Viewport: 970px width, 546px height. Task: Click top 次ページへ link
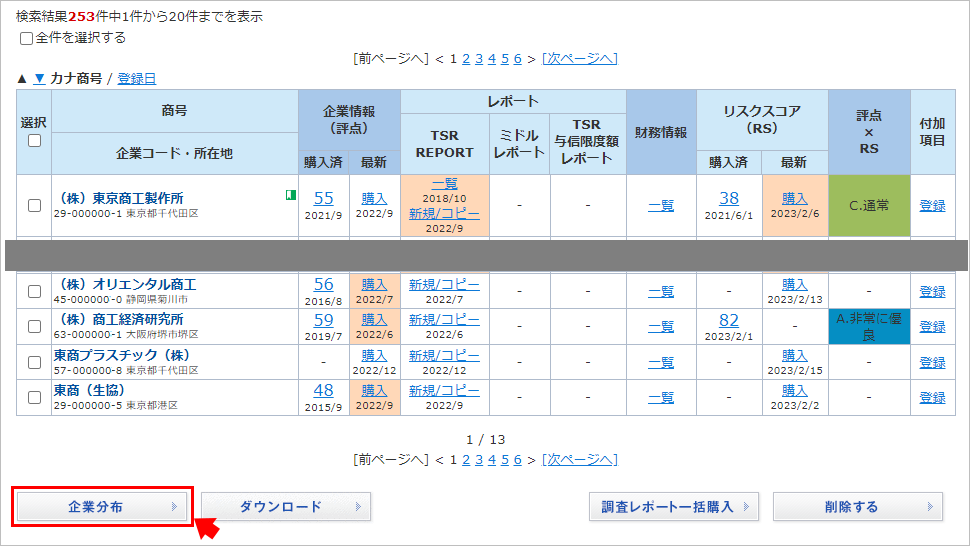(x=580, y=58)
